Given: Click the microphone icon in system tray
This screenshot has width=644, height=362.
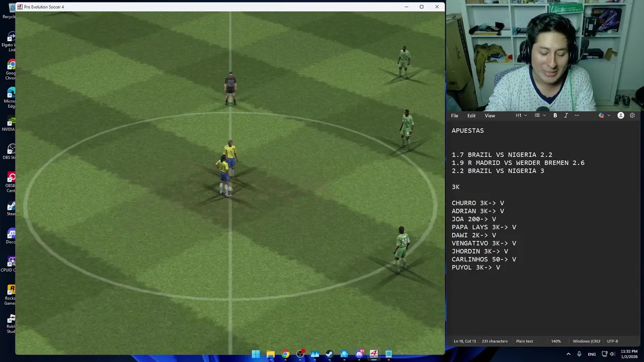Looking at the screenshot, I should (580, 354).
